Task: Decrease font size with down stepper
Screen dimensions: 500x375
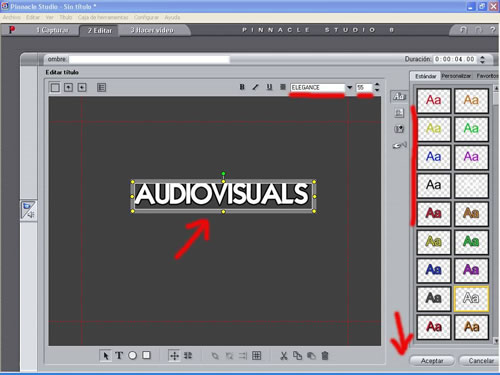Action: (x=377, y=90)
